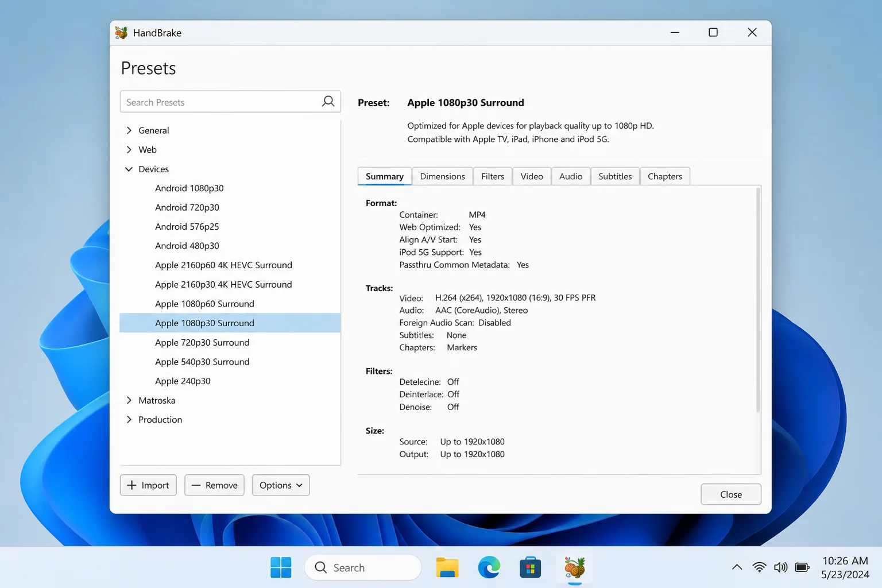The image size is (882, 588).
Task: Open the Options dropdown menu
Action: (281, 485)
